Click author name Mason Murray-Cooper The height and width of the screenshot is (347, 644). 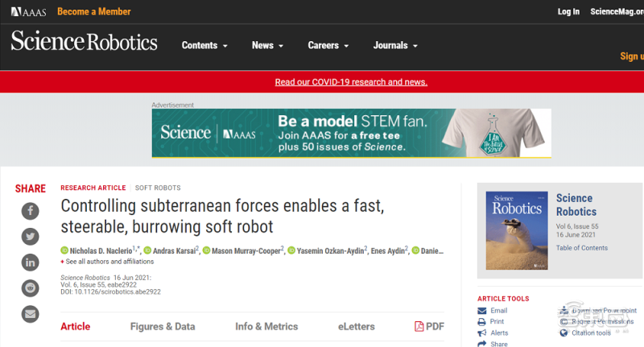246,251
